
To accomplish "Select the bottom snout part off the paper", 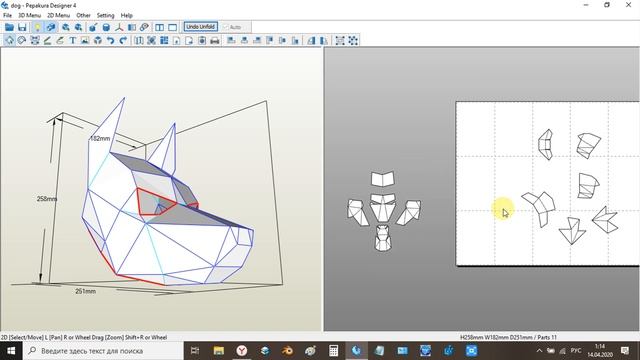I will pyautogui.click(x=383, y=238).
